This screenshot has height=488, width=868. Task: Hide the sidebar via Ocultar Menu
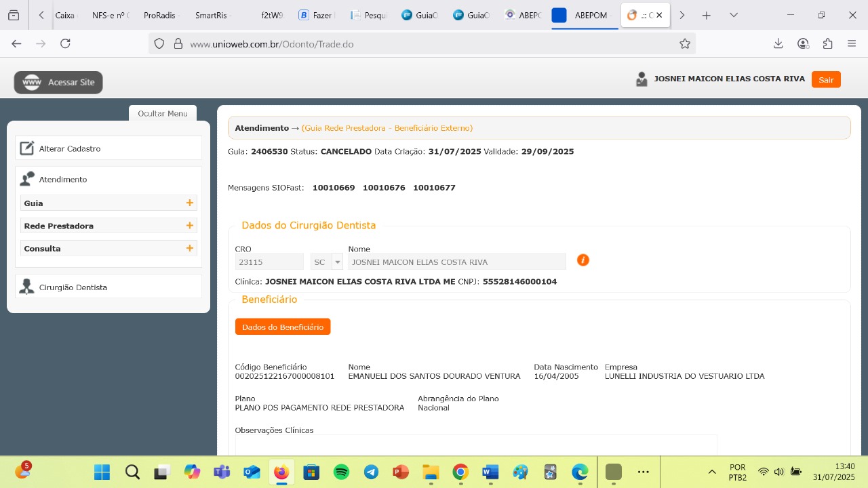(x=163, y=113)
